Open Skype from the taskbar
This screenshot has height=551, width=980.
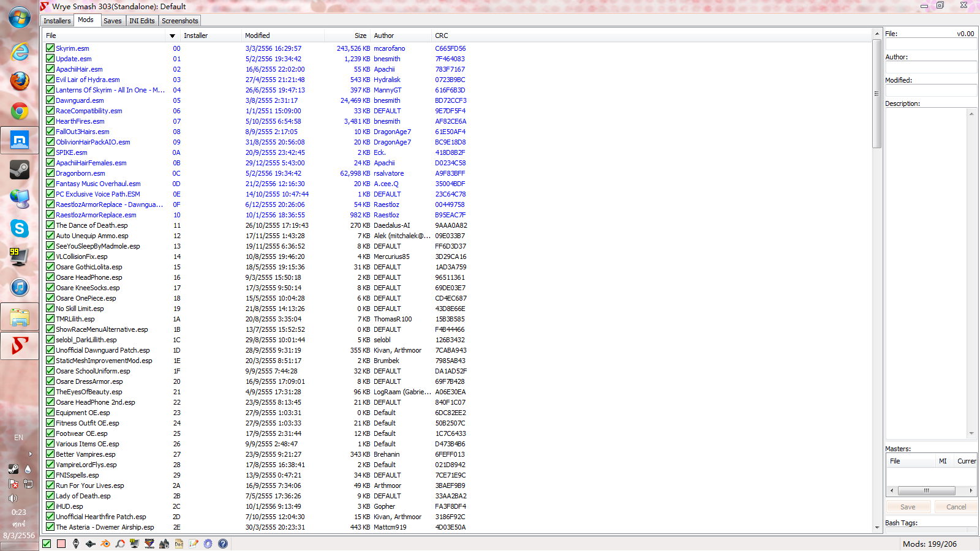20,228
